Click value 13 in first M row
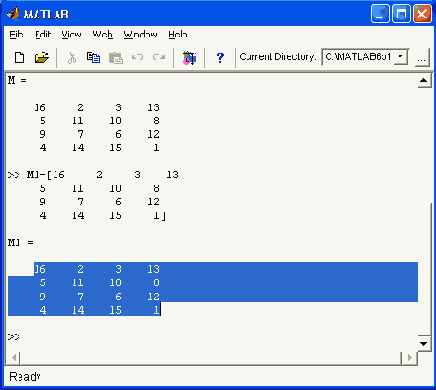 153,108
